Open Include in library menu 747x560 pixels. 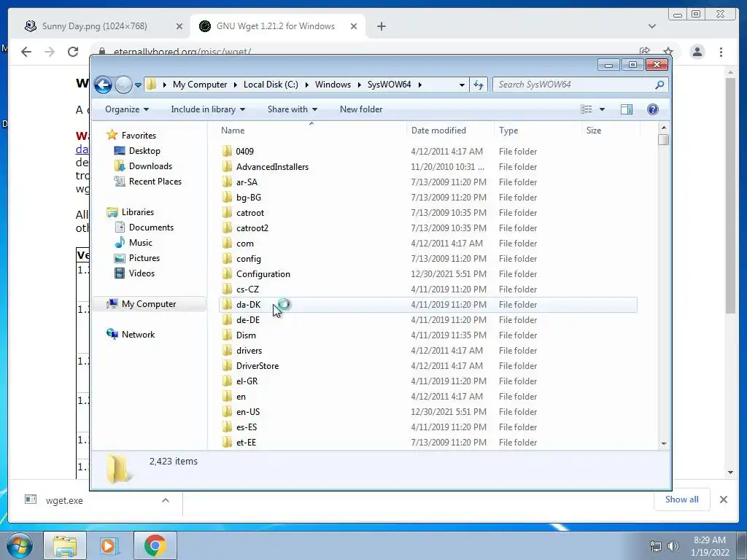[x=208, y=109]
